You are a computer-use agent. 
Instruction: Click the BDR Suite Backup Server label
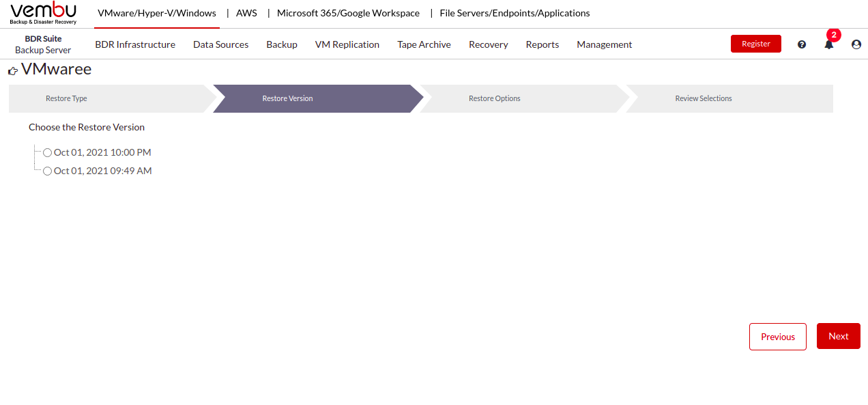[x=43, y=44]
